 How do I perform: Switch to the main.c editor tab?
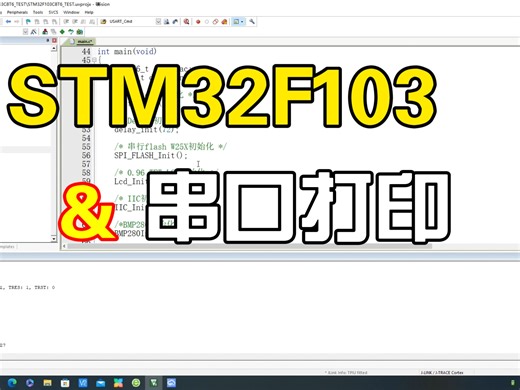[x=82, y=42]
